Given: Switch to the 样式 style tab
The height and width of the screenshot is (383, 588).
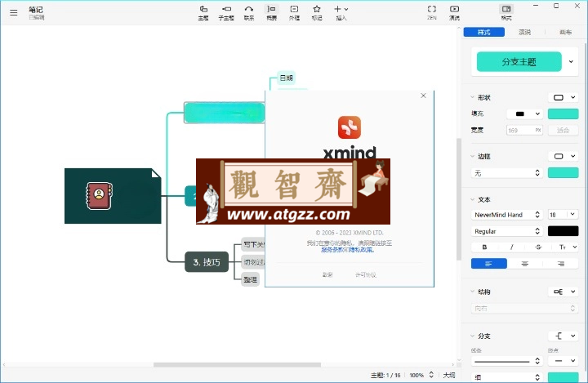Looking at the screenshot, I should click(483, 33).
